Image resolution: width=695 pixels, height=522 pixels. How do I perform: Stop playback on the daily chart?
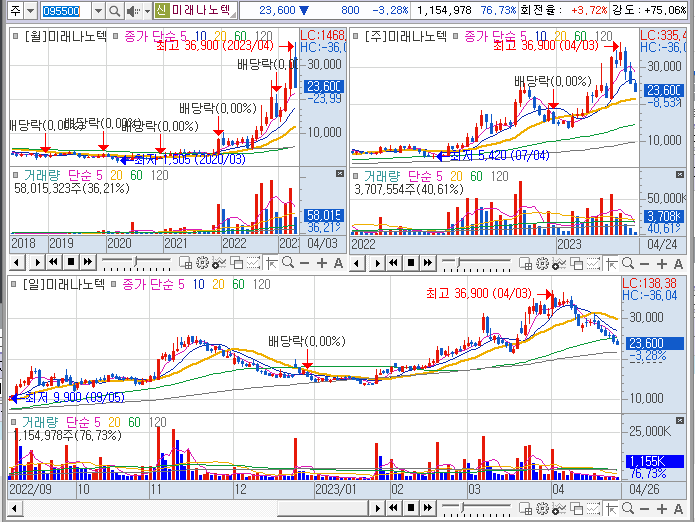point(411,508)
